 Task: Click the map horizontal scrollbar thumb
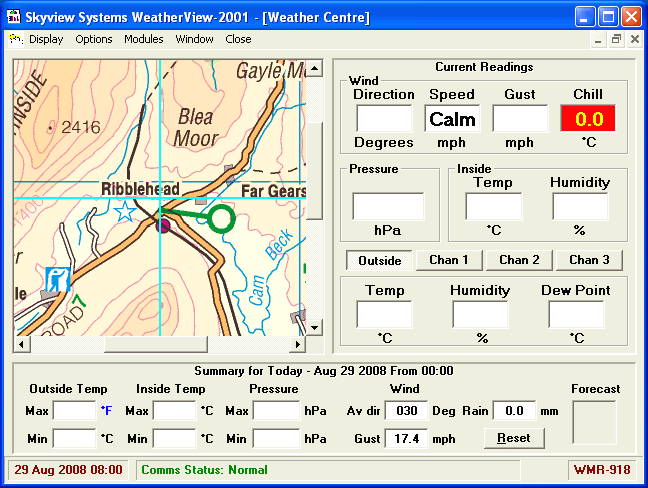pos(155,344)
